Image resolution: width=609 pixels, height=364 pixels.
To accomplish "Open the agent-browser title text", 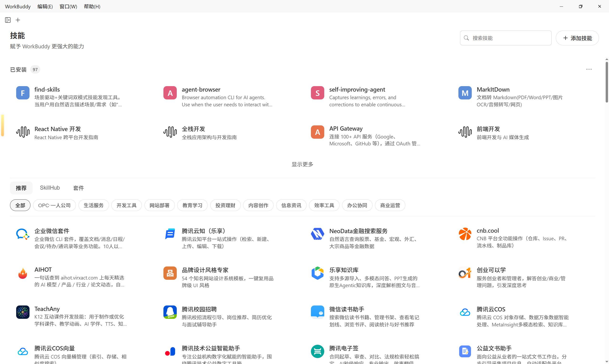I will pos(201,89).
